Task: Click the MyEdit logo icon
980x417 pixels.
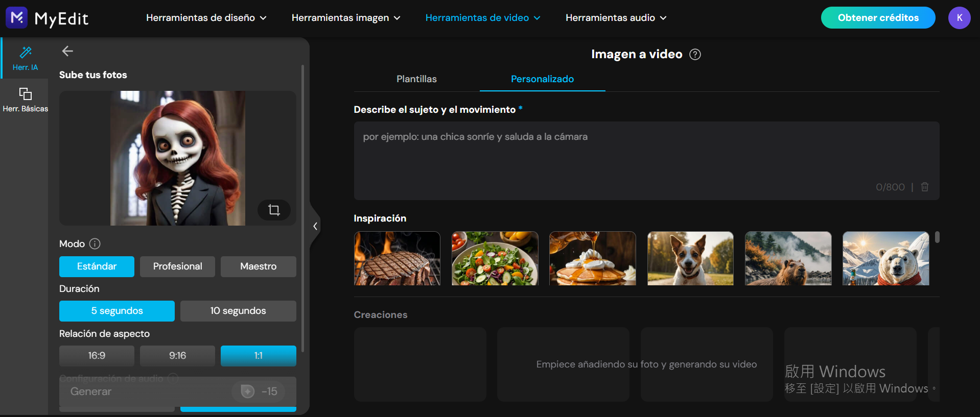Action: 16,18
